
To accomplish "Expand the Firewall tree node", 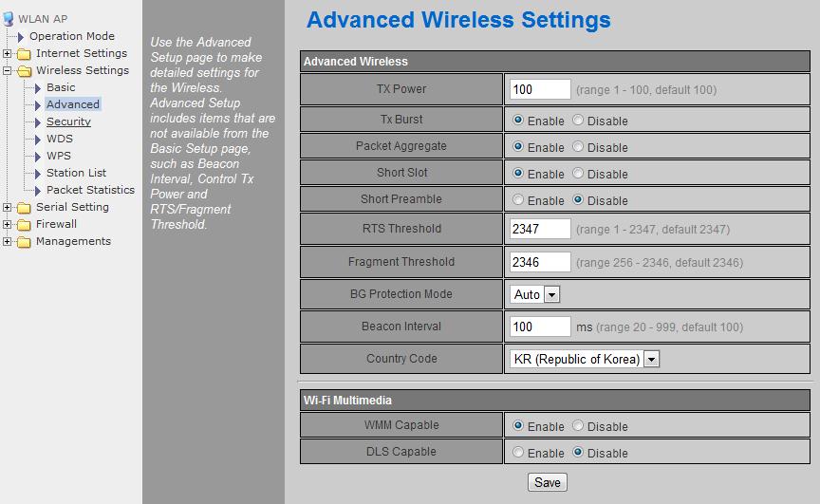I will click(7, 224).
